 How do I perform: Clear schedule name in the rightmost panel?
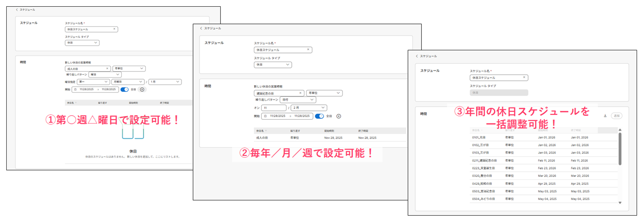[x=524, y=77]
